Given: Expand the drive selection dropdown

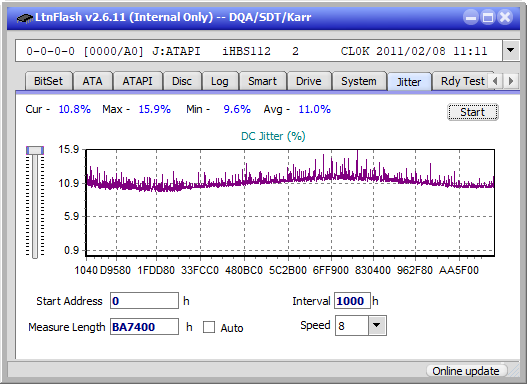Looking at the screenshot, I should 511,51.
